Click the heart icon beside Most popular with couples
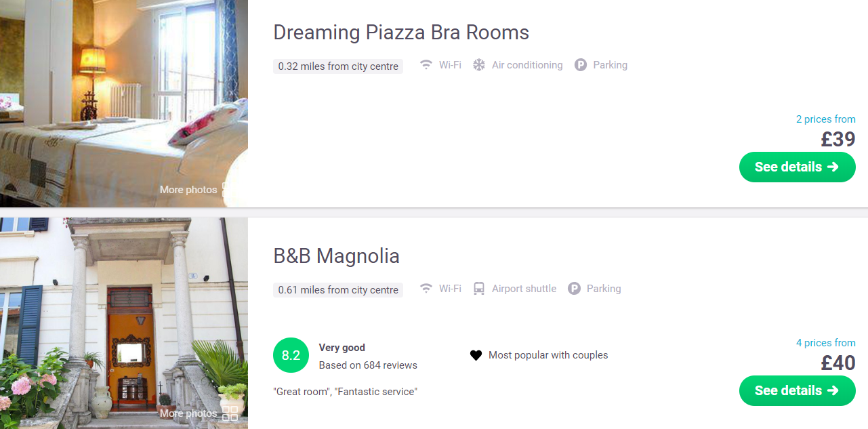This screenshot has height=429, width=868. click(x=476, y=355)
